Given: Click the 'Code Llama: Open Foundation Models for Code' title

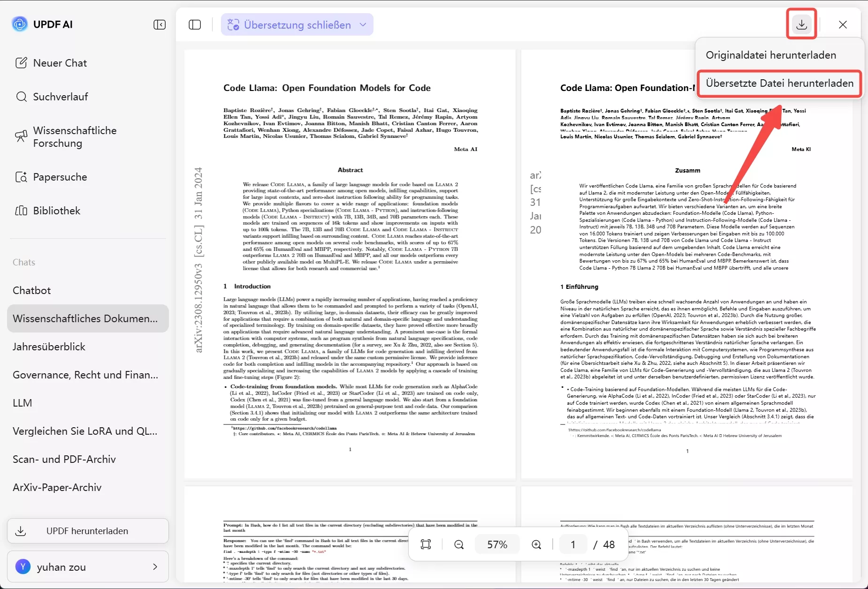Looking at the screenshot, I should point(327,88).
